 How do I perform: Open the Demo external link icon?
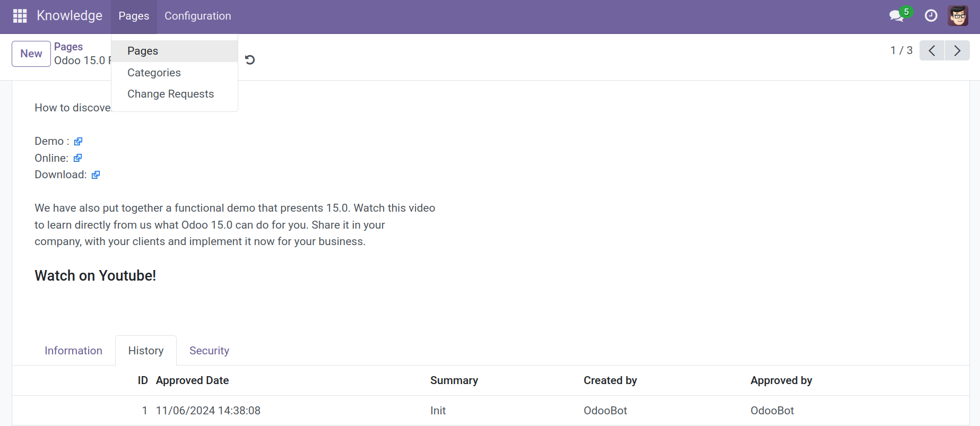[78, 141]
